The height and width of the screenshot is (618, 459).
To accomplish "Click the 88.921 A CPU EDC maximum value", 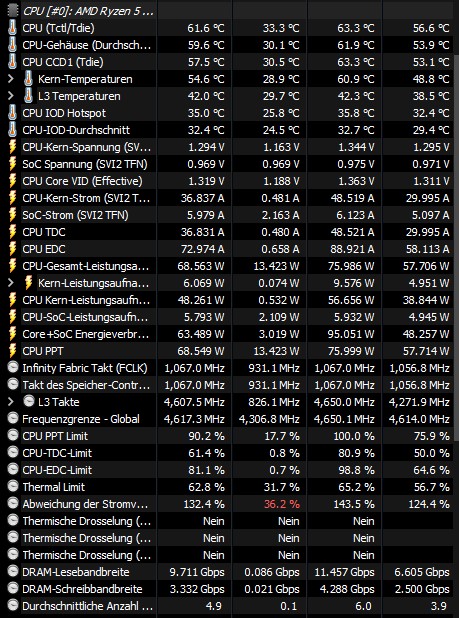I will [351, 249].
